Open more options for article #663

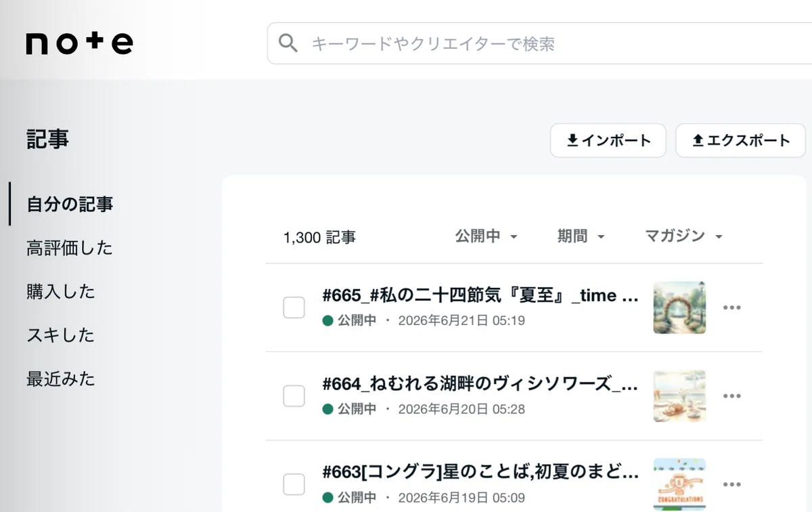(x=732, y=484)
